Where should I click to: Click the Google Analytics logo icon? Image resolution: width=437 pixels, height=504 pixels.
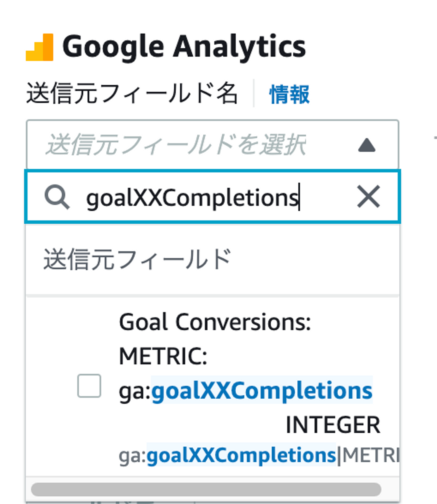pyautogui.click(x=40, y=47)
